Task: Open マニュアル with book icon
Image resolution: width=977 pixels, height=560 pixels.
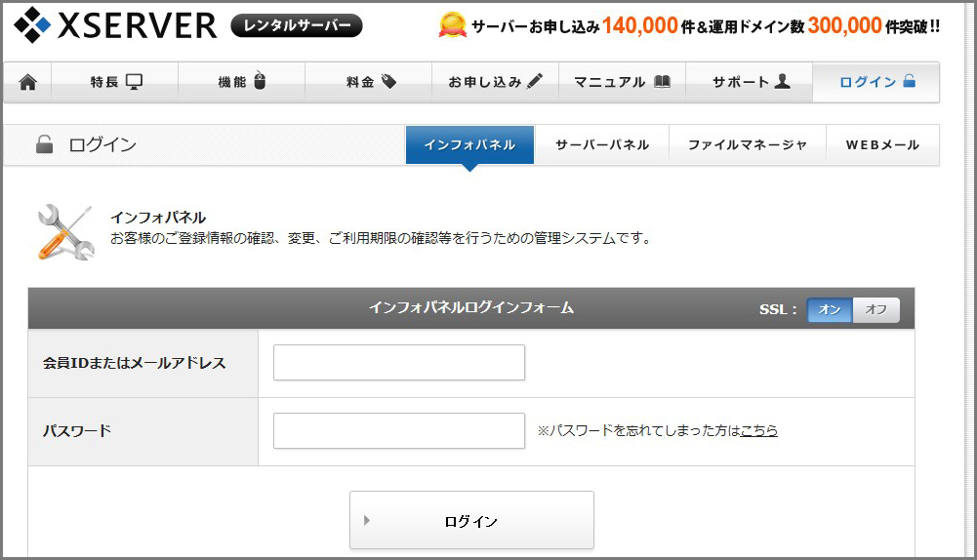Action: [x=622, y=83]
